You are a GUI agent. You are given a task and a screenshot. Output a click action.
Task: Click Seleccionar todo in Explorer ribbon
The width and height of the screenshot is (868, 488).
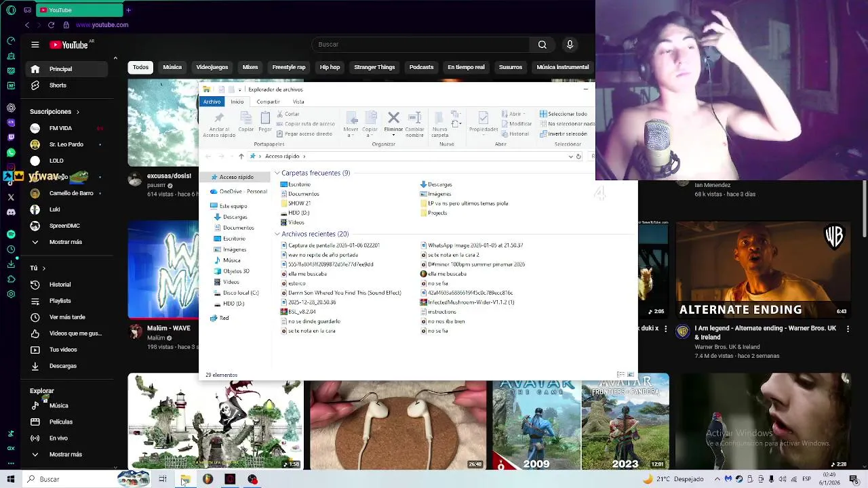pyautogui.click(x=564, y=114)
